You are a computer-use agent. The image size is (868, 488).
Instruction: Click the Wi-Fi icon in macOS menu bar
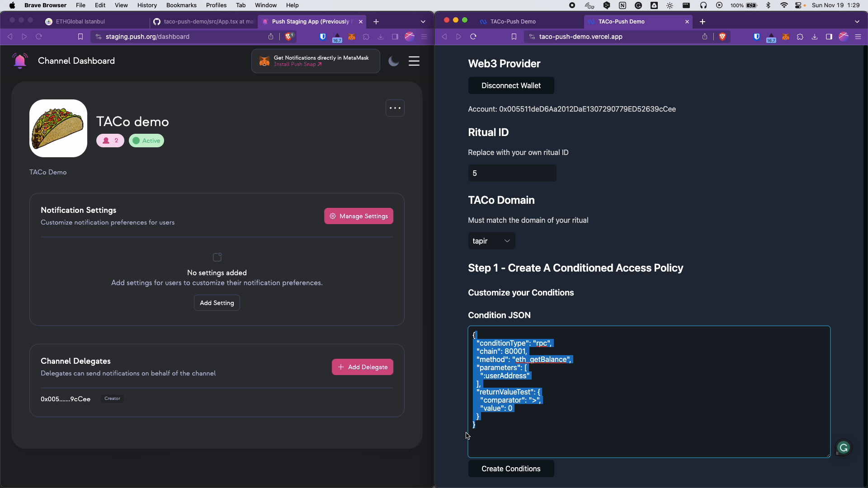[x=784, y=5]
